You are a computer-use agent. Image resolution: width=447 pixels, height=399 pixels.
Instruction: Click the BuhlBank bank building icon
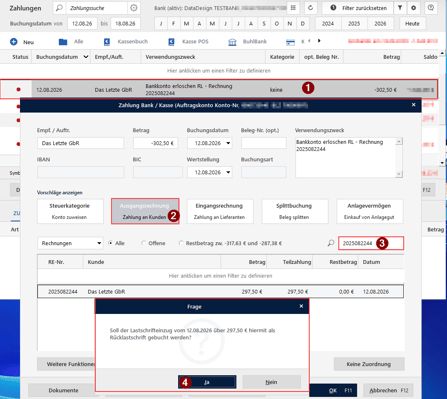point(232,42)
